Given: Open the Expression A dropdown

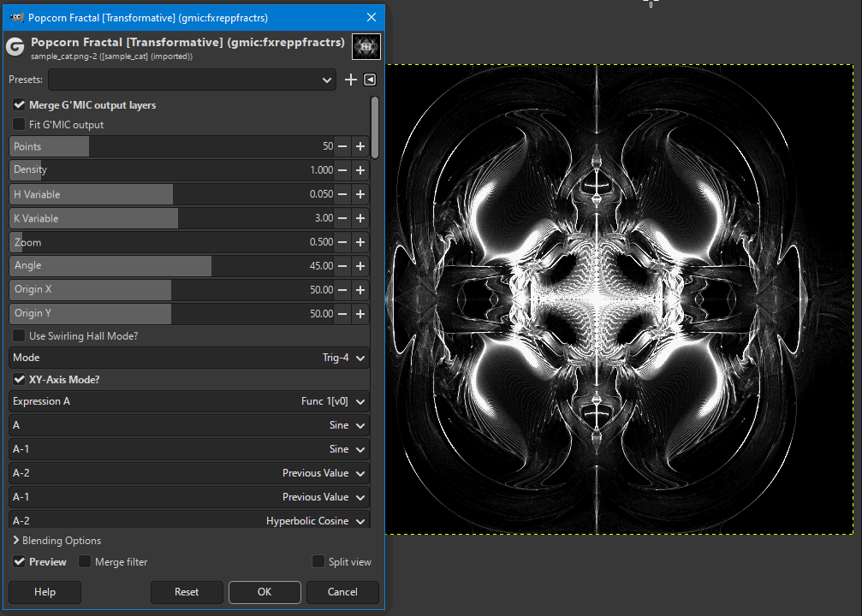Looking at the screenshot, I should coord(189,402).
